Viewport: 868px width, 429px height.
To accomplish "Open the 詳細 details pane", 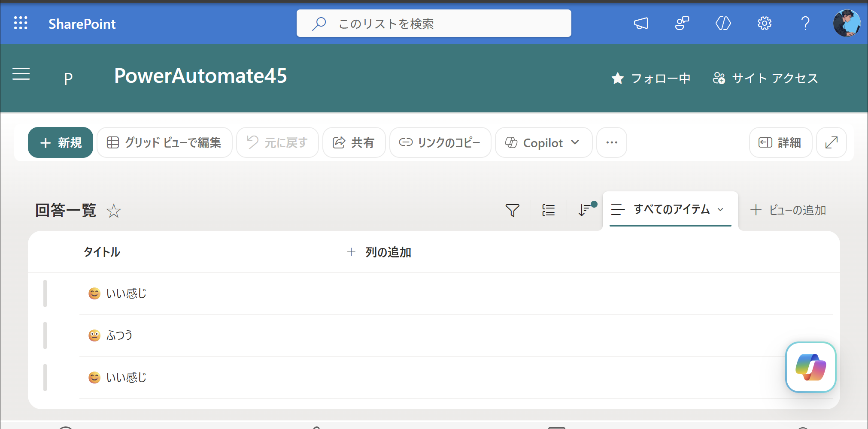I will pos(780,142).
